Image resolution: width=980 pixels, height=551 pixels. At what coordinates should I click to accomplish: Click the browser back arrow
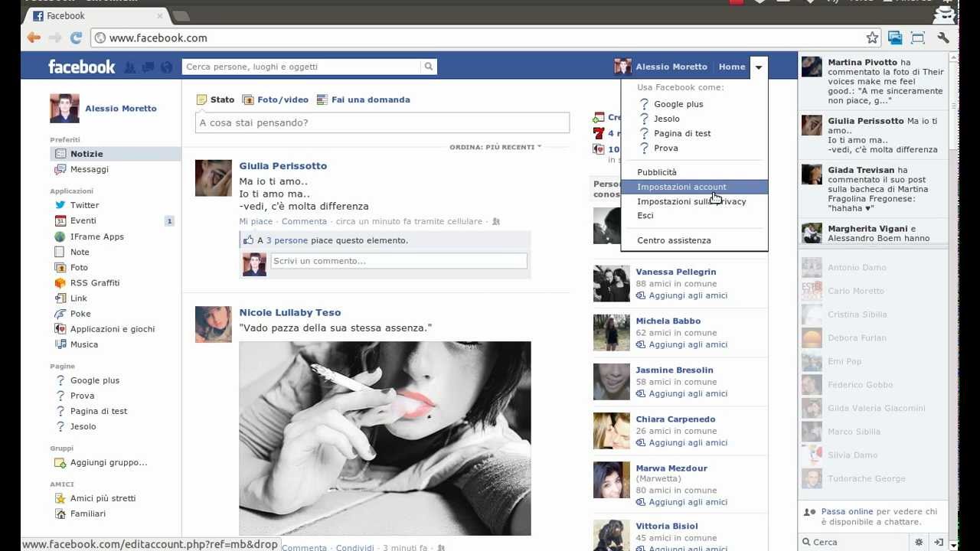coord(34,37)
